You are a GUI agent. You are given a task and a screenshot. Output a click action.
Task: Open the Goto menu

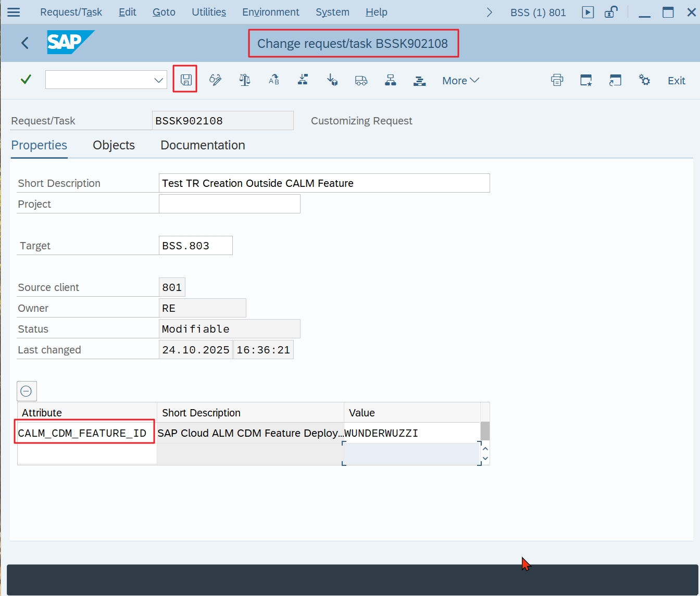pyautogui.click(x=164, y=12)
